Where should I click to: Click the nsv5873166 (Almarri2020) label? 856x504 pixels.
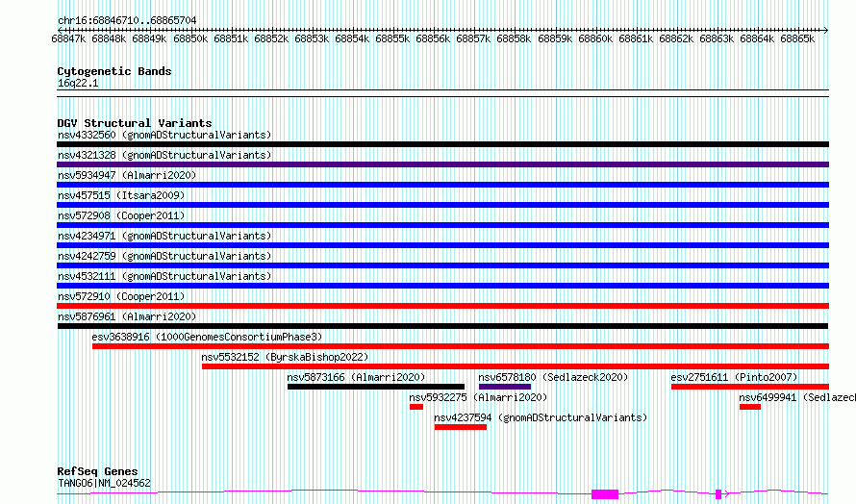[356, 377]
